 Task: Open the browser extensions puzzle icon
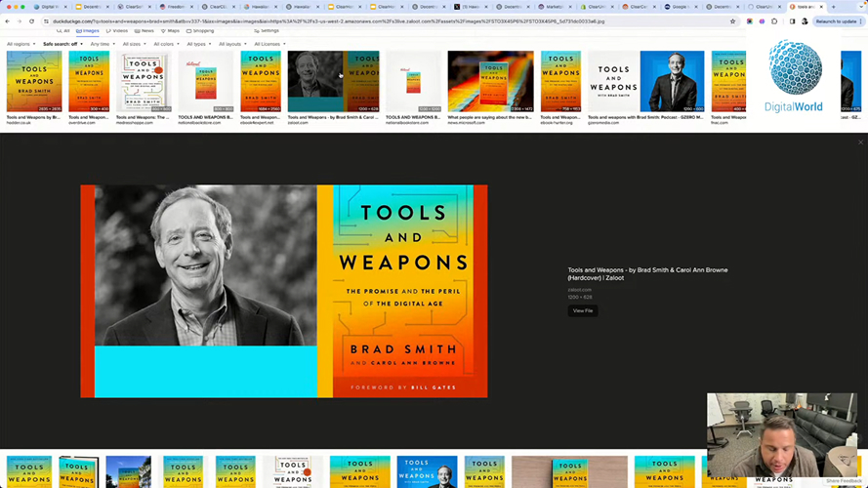click(x=774, y=21)
